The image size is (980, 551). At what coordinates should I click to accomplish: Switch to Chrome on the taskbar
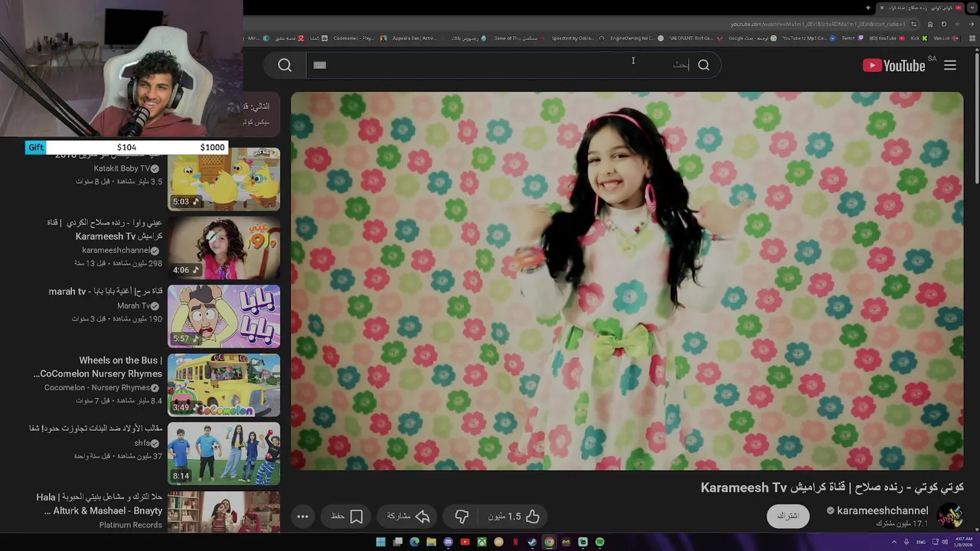point(549,542)
